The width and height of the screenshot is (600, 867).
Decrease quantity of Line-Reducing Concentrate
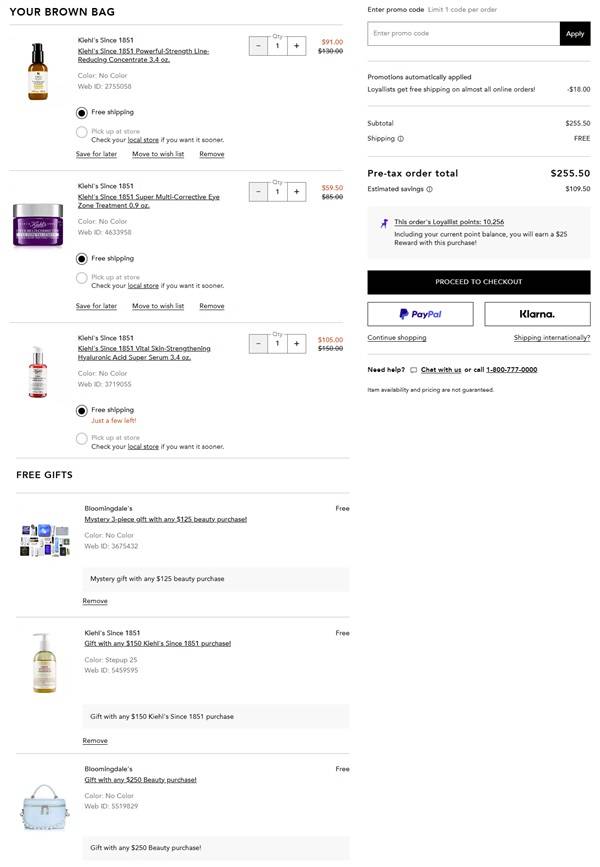(x=258, y=45)
